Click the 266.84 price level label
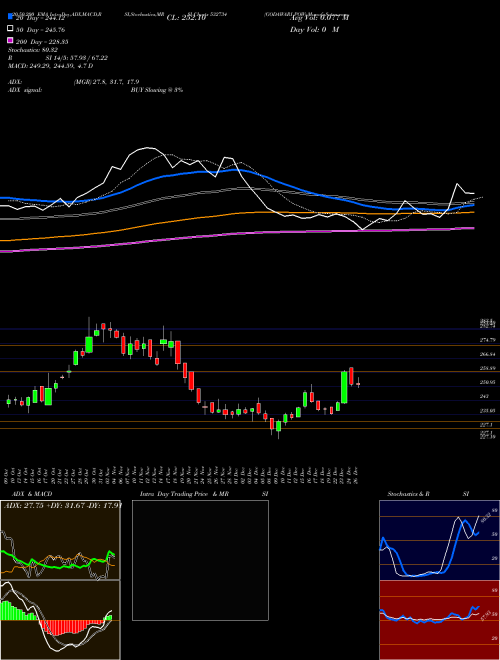The width and height of the screenshot is (500, 660). tap(487, 354)
